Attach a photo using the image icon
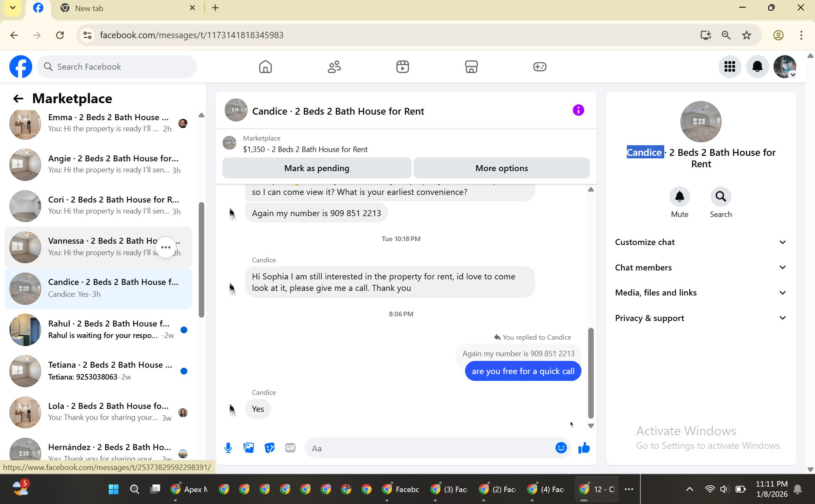The image size is (815, 504). 249,448
